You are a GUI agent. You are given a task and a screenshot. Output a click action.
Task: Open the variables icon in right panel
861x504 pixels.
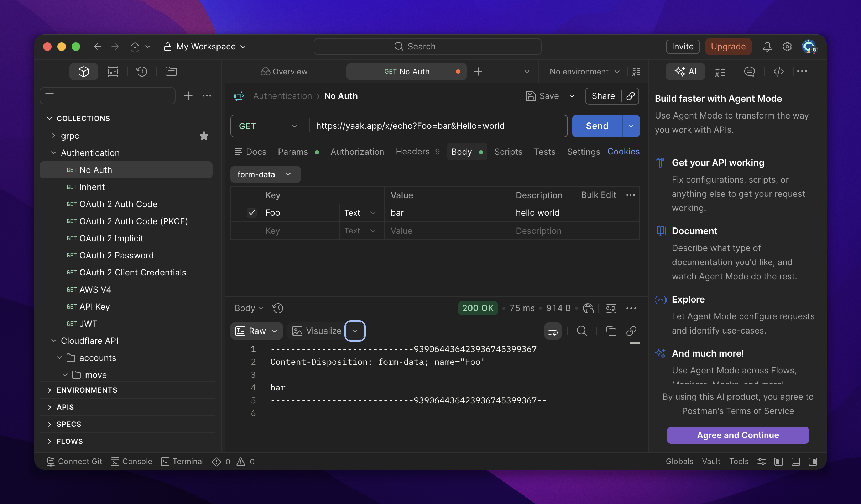click(x=720, y=72)
